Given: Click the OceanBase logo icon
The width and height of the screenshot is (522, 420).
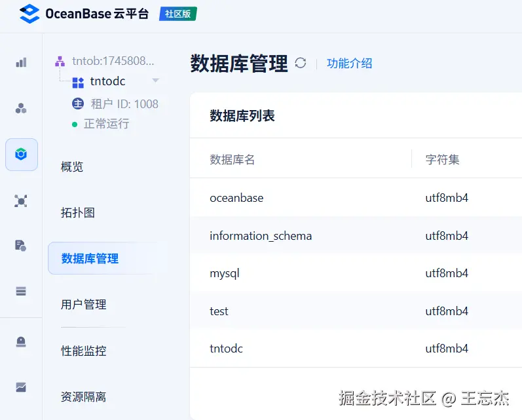Looking at the screenshot, I should pyautogui.click(x=29, y=14).
